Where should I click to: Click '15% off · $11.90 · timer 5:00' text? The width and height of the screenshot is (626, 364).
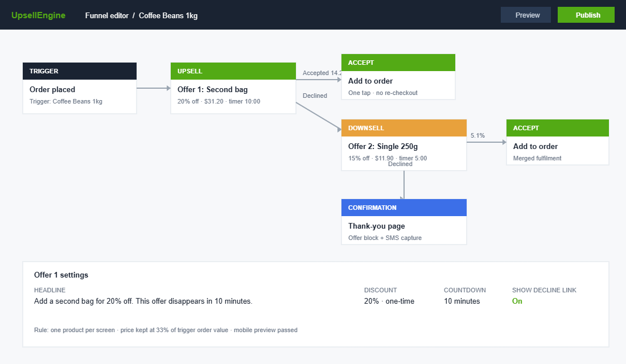387,158
